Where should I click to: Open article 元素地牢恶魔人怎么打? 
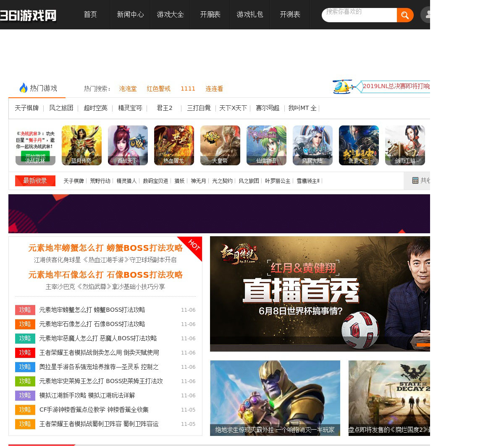(x=98, y=338)
